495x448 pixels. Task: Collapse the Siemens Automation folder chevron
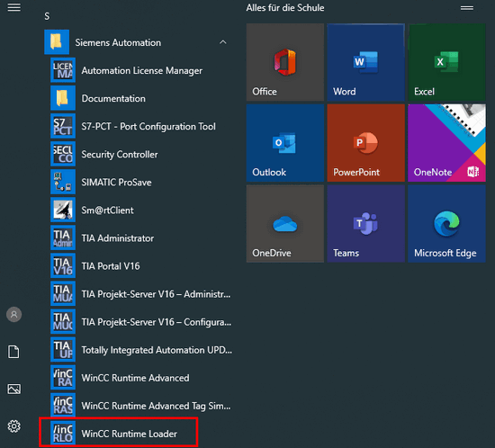pos(223,42)
